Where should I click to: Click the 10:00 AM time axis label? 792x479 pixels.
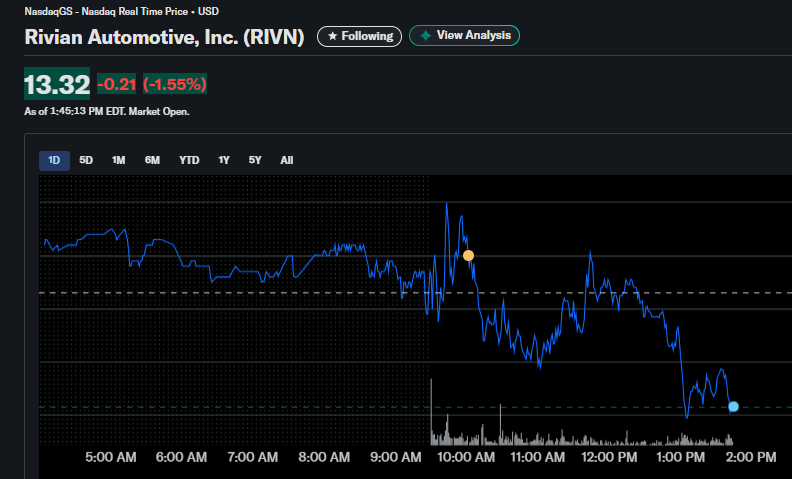[466, 457]
